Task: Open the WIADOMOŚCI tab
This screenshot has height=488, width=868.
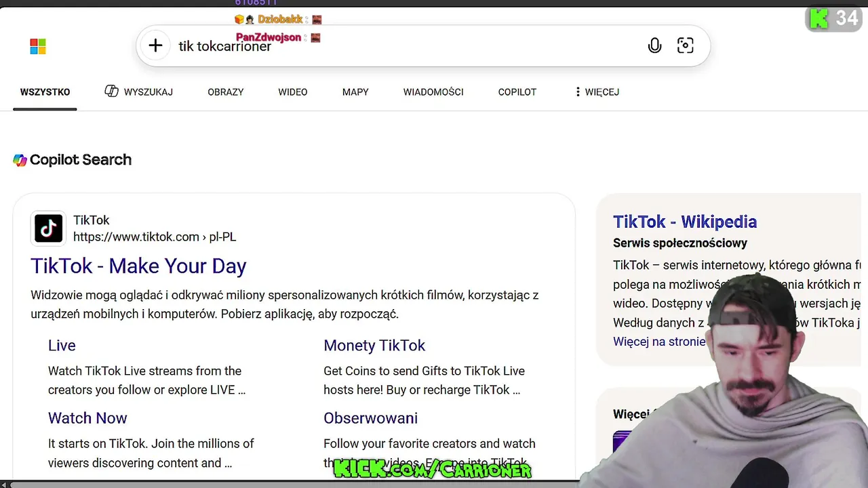Action: tap(433, 92)
